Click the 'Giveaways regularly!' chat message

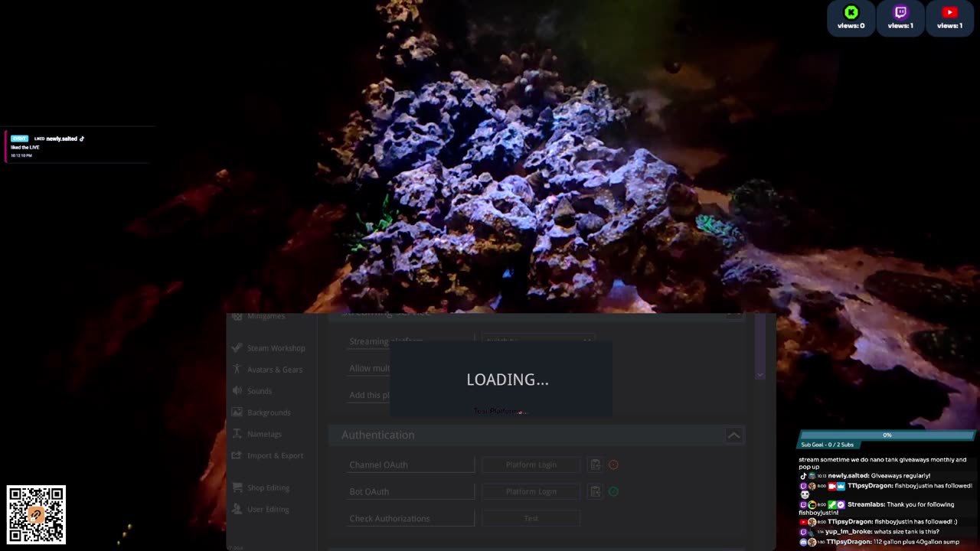(900, 476)
